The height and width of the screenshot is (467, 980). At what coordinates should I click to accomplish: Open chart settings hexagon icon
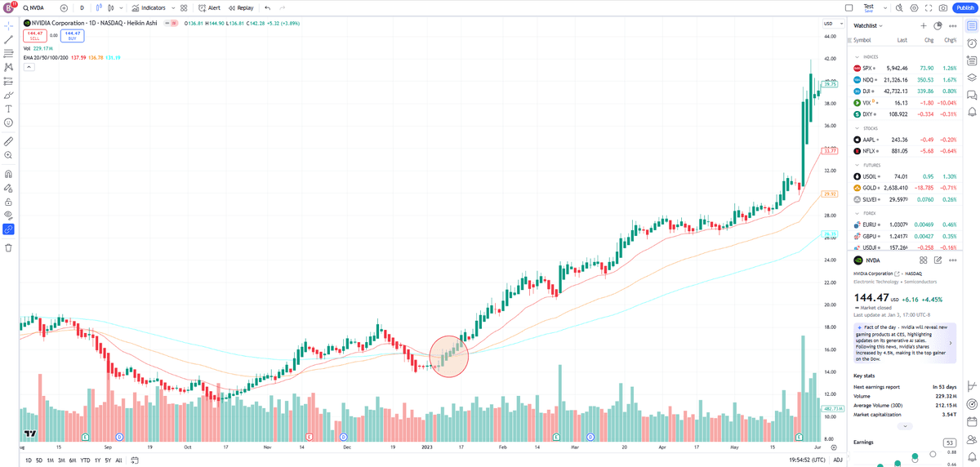click(914, 7)
